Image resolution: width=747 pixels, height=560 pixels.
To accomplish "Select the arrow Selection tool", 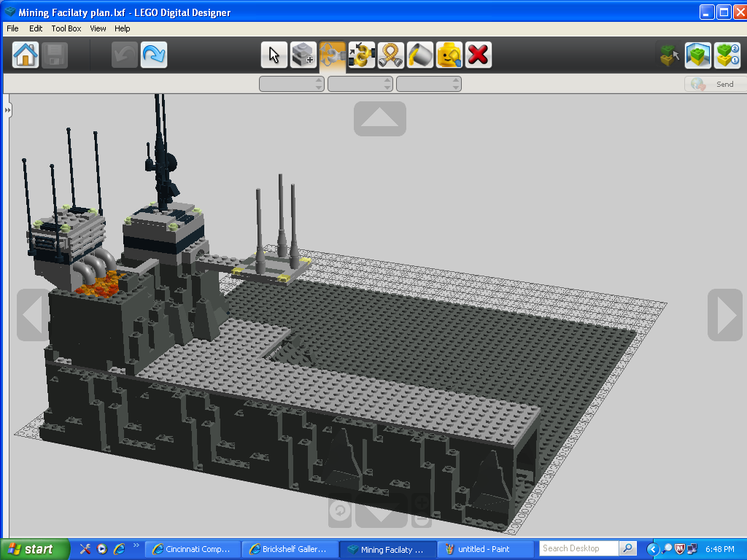I will pyautogui.click(x=274, y=54).
